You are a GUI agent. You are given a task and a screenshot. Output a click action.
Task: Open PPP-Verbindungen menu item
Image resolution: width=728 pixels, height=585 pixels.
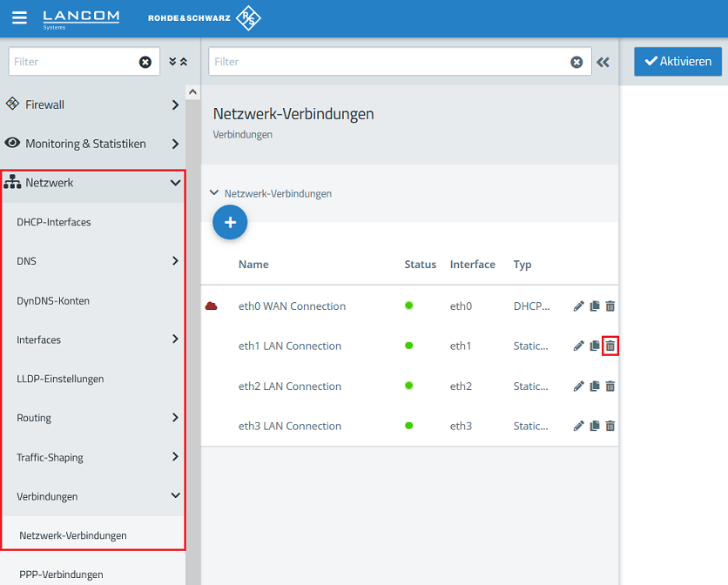[x=61, y=575]
